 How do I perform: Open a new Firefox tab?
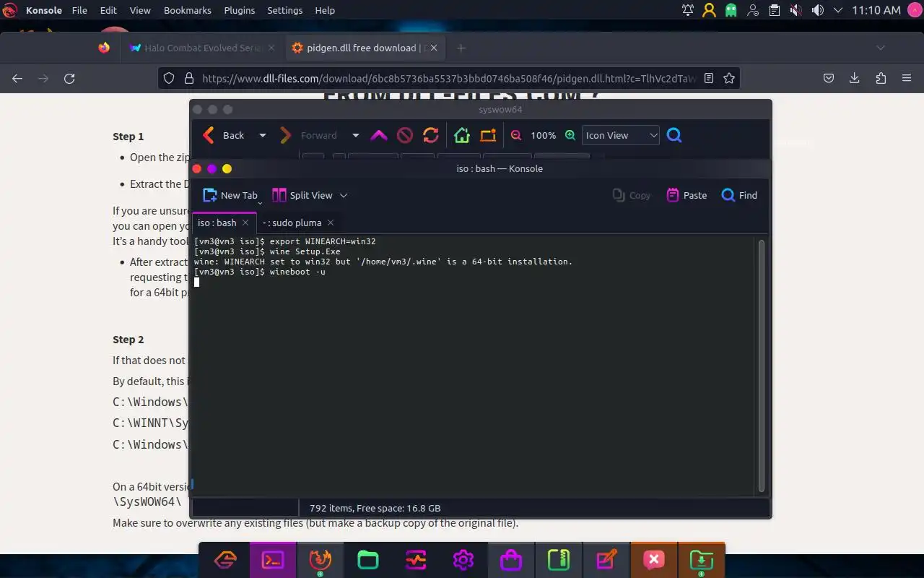461,48
